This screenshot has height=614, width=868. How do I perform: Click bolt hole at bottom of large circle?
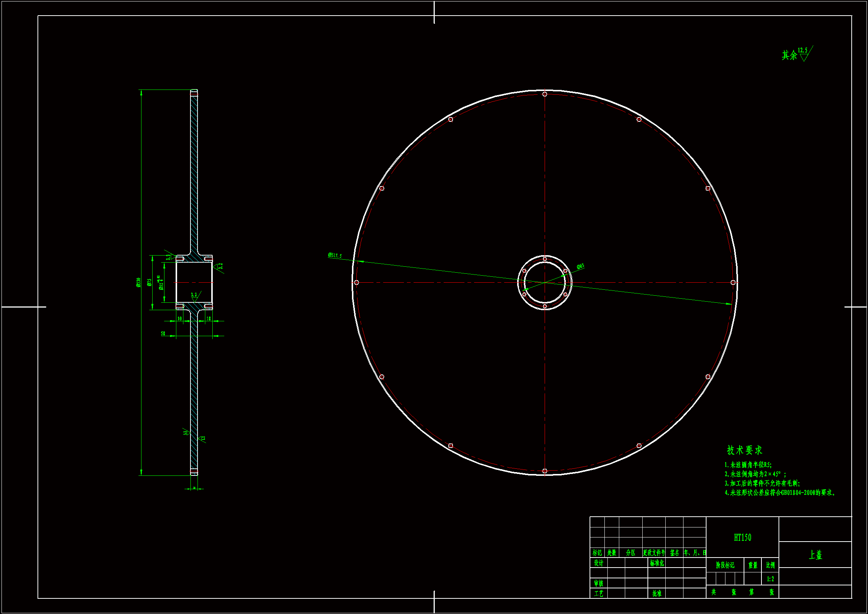pyautogui.click(x=544, y=471)
